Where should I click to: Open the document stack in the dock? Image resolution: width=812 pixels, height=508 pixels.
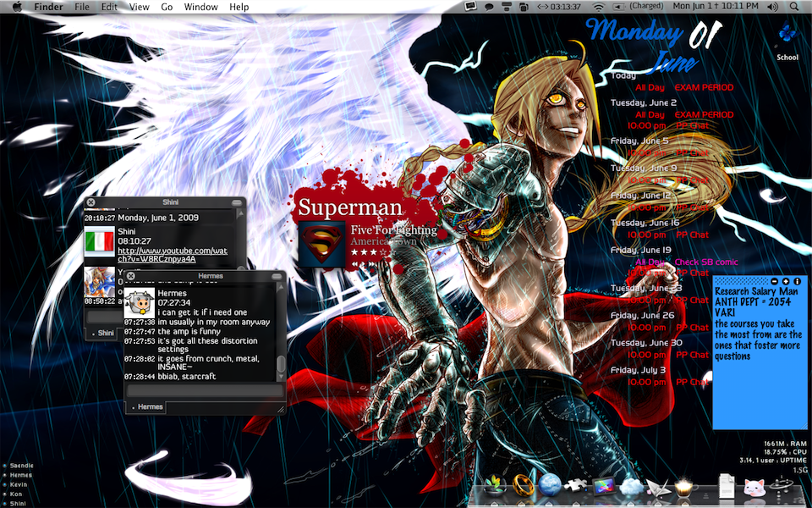point(727,486)
